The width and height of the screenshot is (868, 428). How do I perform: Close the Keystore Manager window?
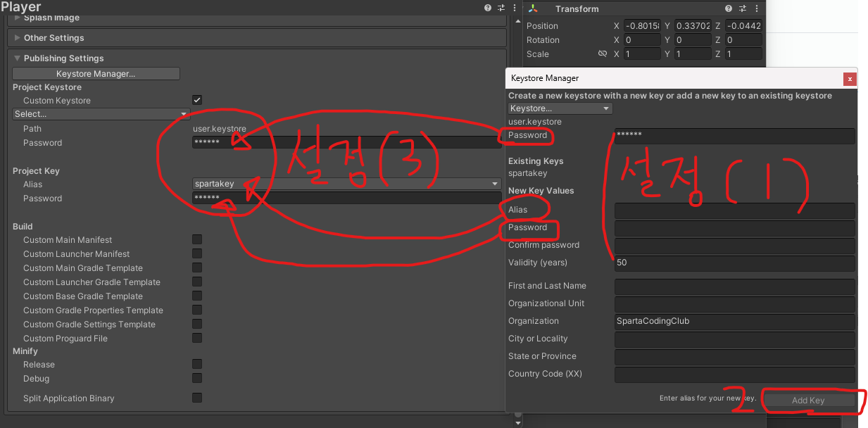point(850,78)
